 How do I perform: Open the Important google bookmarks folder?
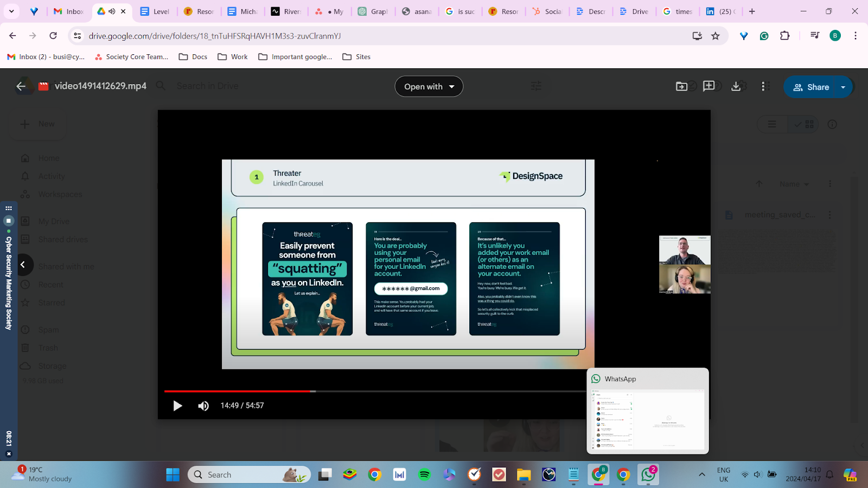tap(295, 56)
